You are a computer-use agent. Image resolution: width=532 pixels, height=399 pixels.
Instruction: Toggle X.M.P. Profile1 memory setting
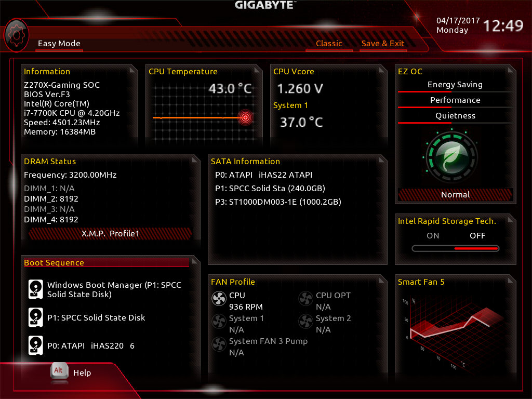tap(111, 233)
